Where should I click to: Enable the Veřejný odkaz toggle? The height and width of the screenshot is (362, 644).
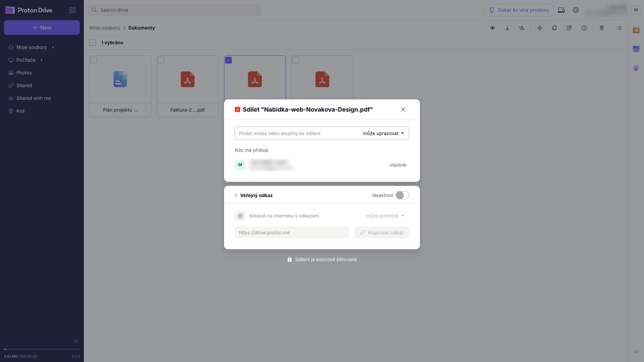[x=402, y=195]
